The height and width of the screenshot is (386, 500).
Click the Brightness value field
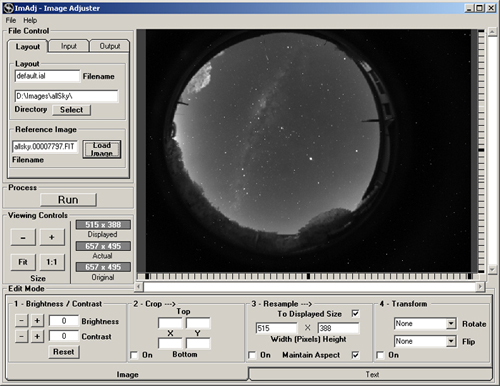tap(64, 321)
